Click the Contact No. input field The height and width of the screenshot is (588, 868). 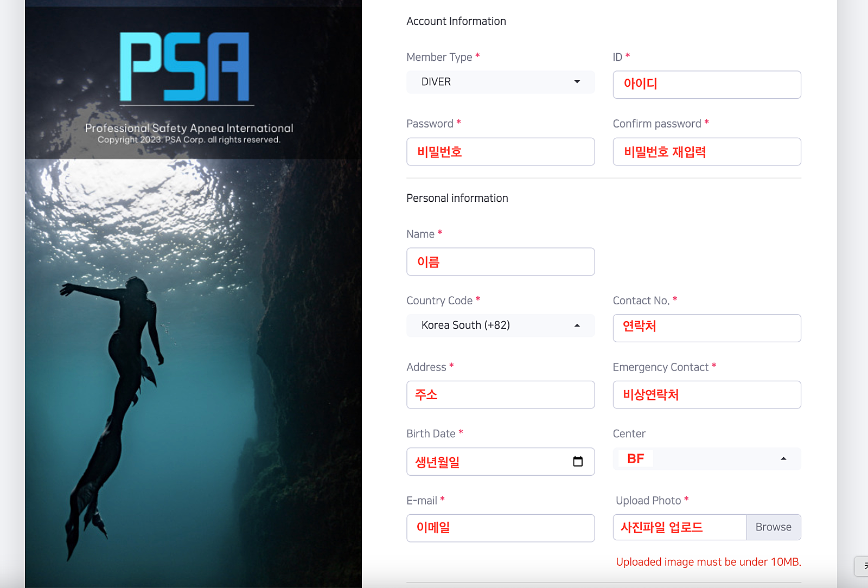[x=706, y=328]
